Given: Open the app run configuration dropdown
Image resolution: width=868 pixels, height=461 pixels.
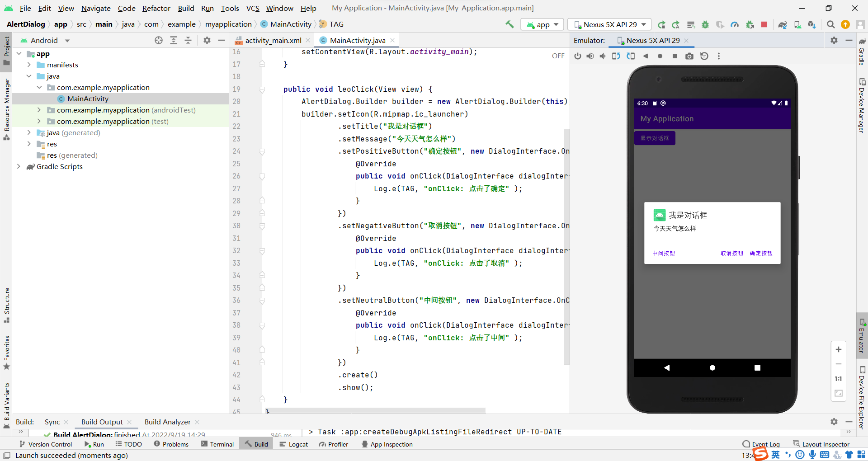Looking at the screenshot, I should [x=542, y=24].
